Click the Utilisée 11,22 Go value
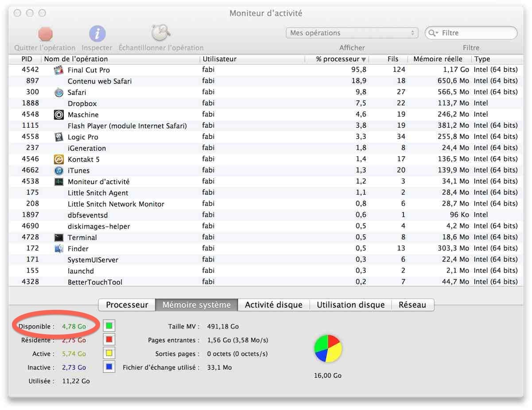The height and width of the screenshot is (410, 532). tap(77, 381)
